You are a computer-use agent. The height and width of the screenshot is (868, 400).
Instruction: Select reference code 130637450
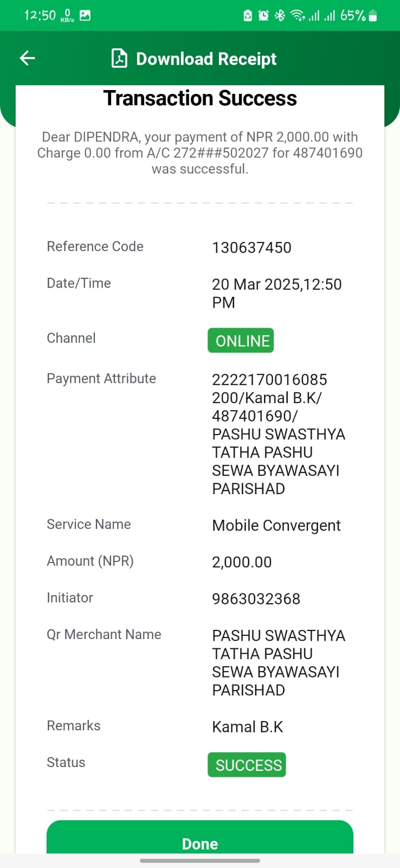click(x=251, y=247)
